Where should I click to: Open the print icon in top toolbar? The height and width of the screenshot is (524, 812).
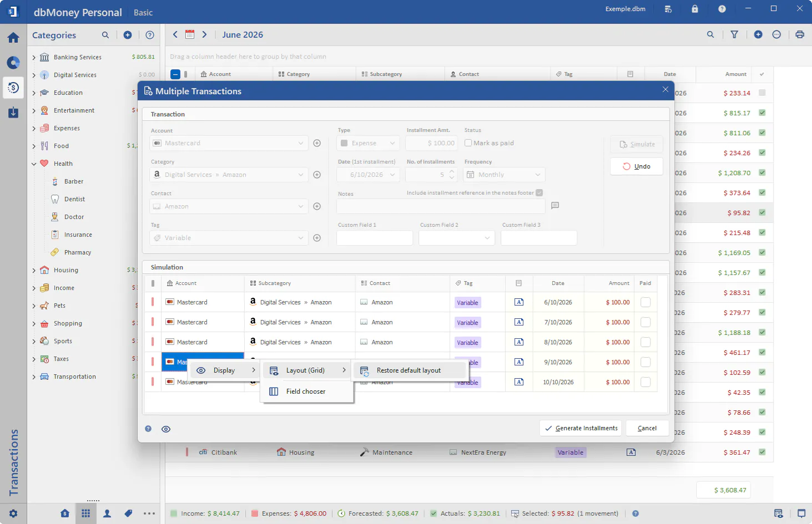(x=800, y=34)
